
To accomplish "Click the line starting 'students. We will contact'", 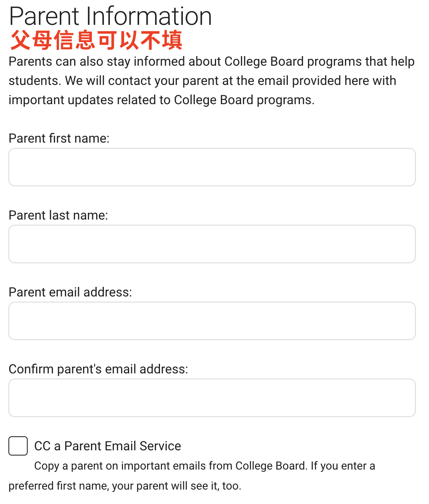I will click(x=202, y=81).
